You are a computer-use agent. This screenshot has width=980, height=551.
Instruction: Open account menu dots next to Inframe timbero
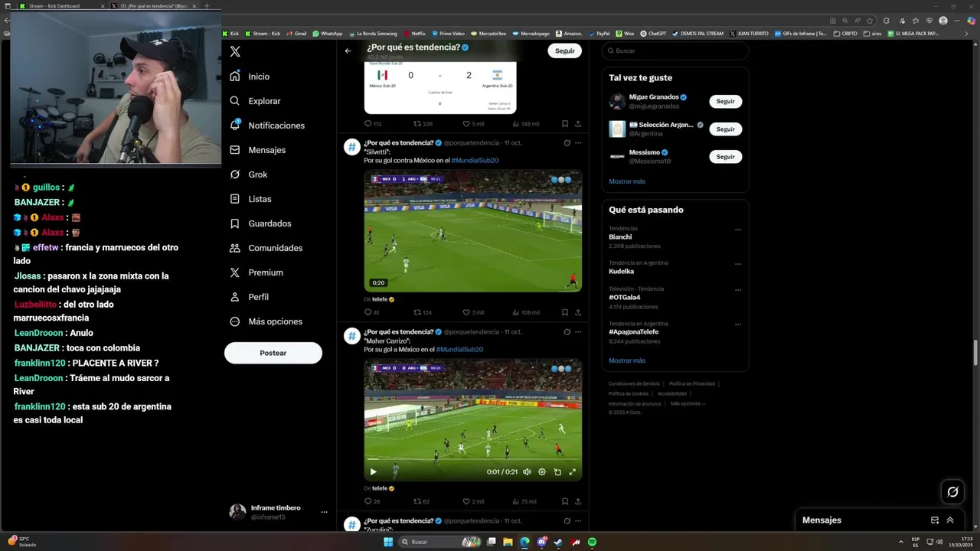coord(324,512)
